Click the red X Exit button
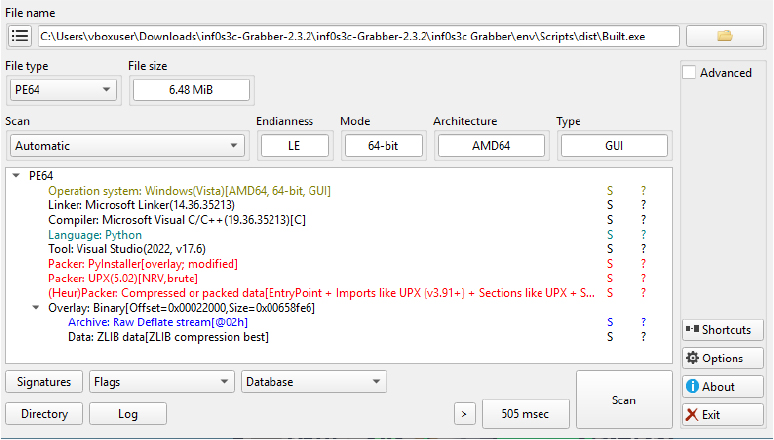This screenshot has height=440, width=774. [x=723, y=415]
